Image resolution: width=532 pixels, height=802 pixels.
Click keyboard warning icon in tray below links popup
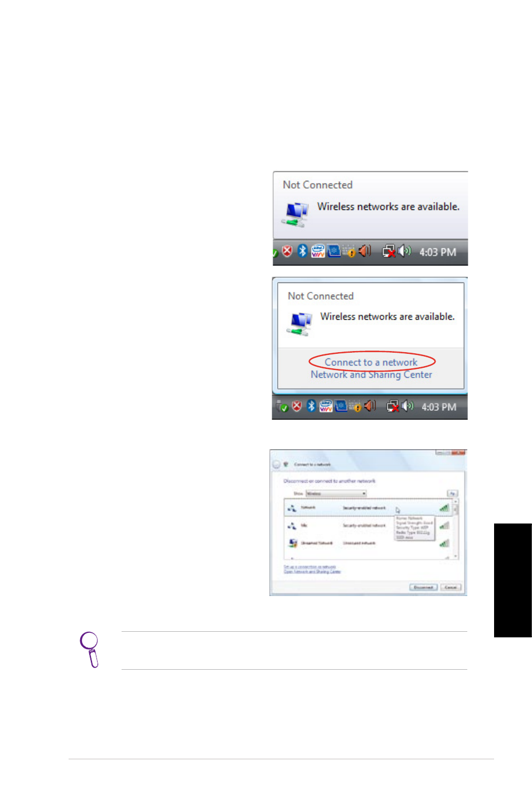click(355, 407)
